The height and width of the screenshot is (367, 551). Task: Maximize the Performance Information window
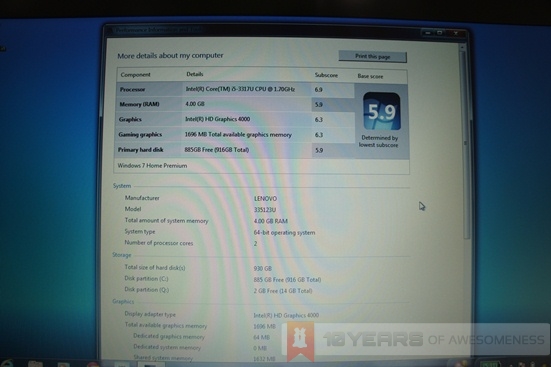pyautogui.click(x=440, y=33)
